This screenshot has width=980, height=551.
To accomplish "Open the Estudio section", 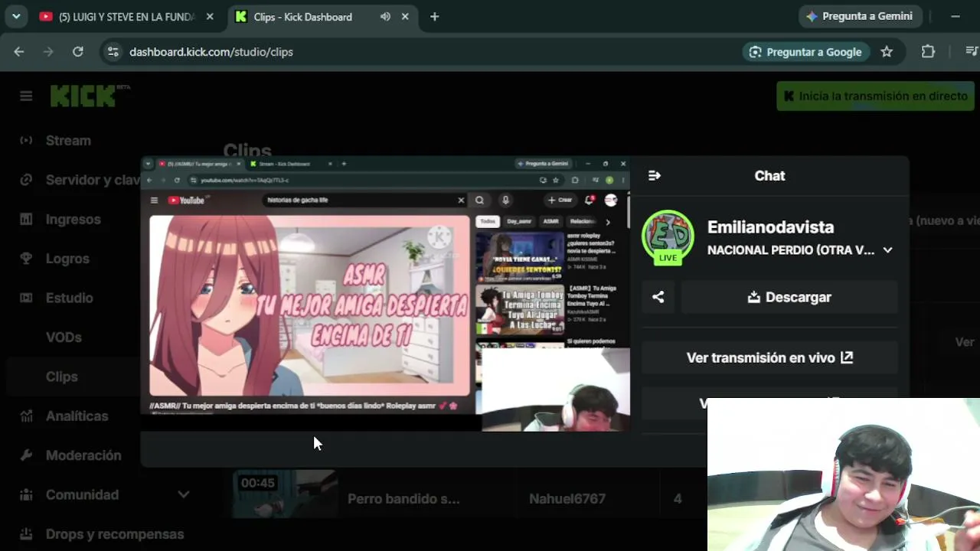I will (69, 298).
